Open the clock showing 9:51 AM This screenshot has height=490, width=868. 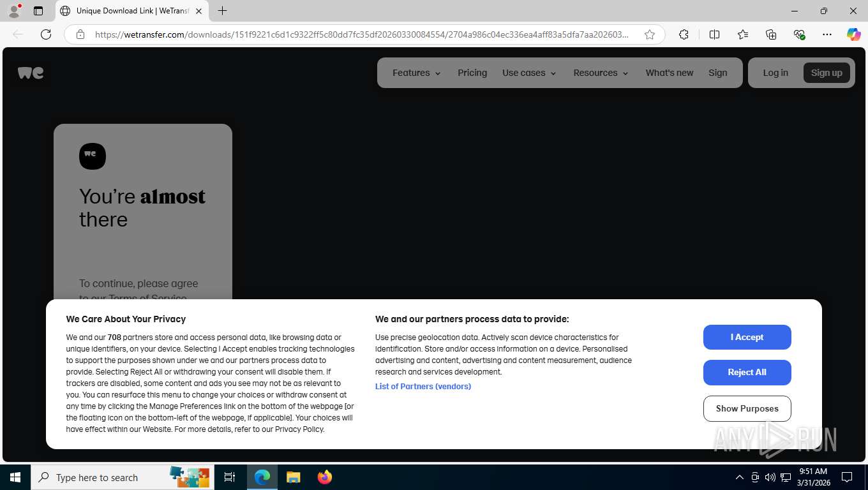pyautogui.click(x=813, y=477)
